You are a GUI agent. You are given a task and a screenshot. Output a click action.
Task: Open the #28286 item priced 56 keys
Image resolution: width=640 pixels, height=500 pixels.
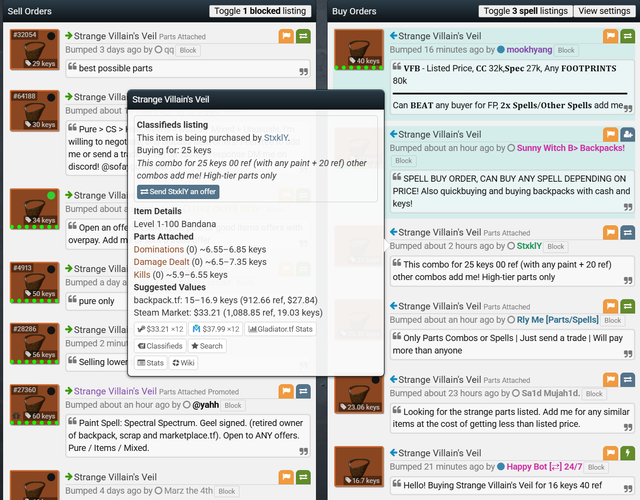point(35,343)
